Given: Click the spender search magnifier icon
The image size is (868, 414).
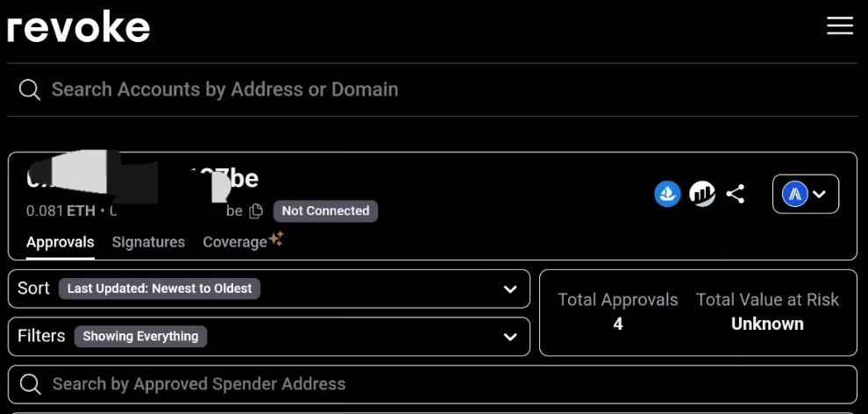Looking at the screenshot, I should click(x=30, y=384).
